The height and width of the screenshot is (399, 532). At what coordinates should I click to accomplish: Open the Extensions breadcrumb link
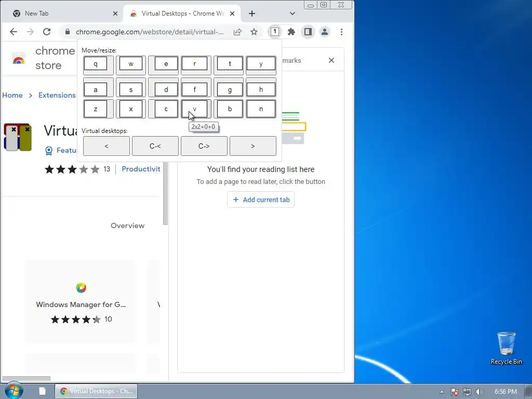click(x=57, y=95)
